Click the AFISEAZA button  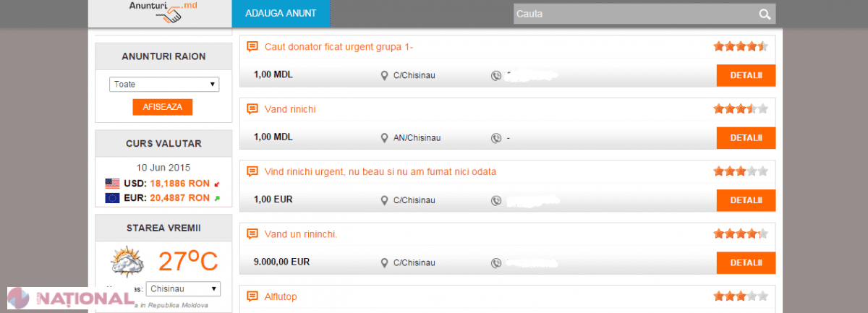pos(162,107)
